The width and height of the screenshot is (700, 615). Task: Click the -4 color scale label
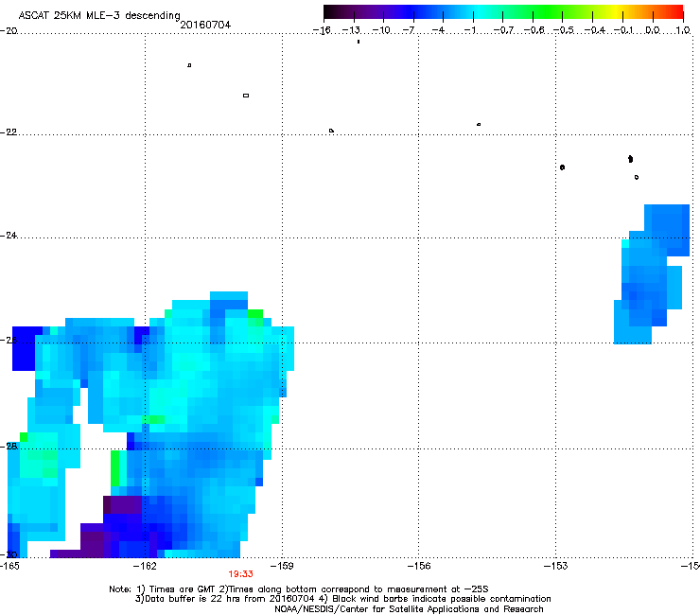(438, 30)
